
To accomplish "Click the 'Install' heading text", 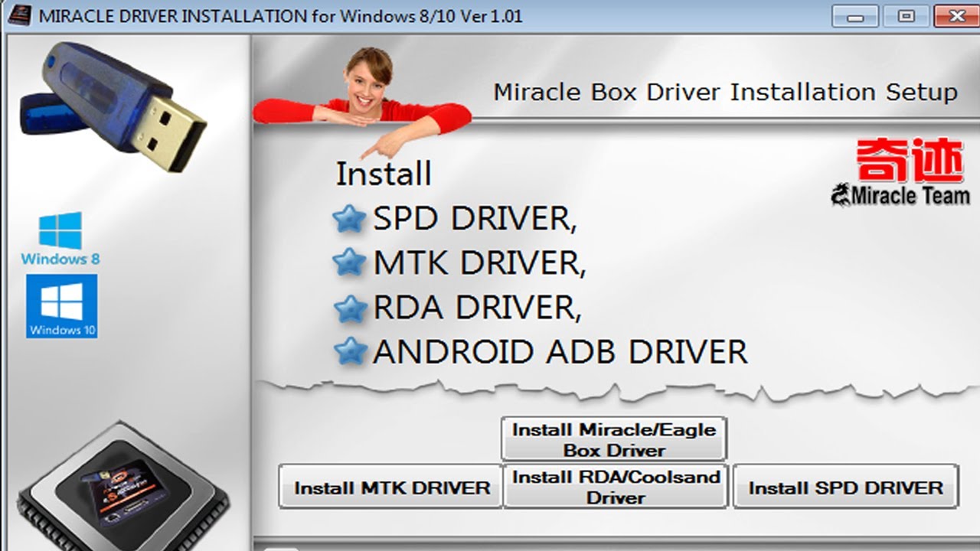I will (x=384, y=174).
